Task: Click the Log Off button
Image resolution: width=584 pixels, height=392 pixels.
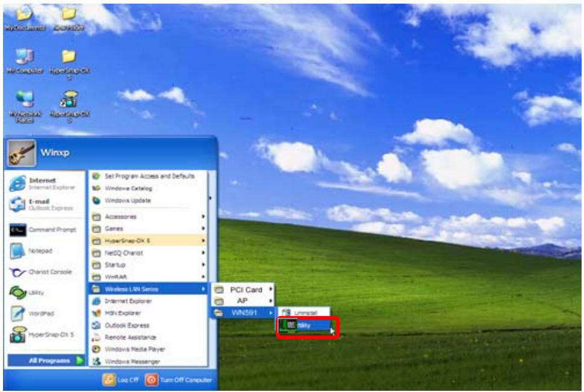Action: click(120, 380)
